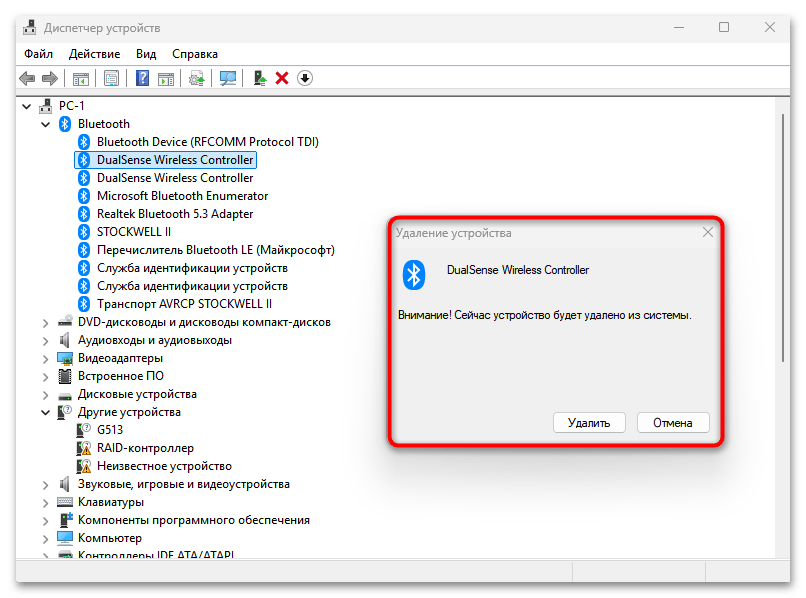Expand the Компьютер category
806x598 pixels.
[46, 539]
